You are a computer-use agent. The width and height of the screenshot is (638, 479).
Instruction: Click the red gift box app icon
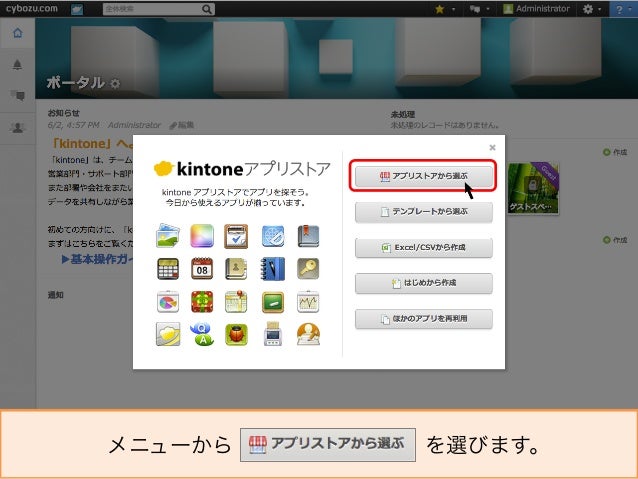[202, 302]
